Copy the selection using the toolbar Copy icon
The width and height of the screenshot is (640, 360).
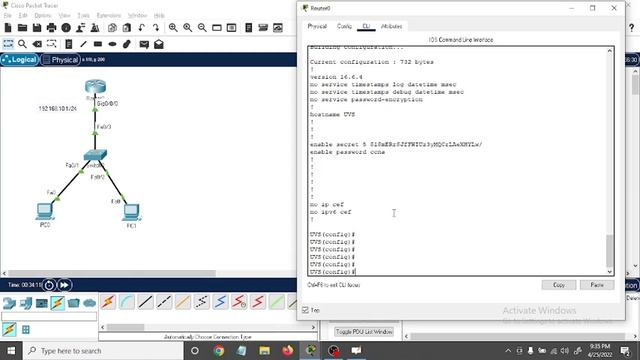click(112, 28)
